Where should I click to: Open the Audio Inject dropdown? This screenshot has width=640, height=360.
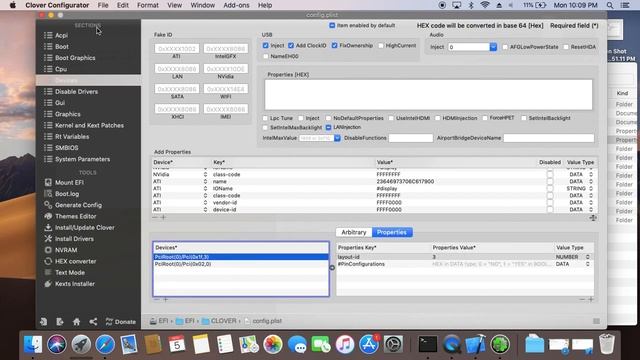tap(493, 47)
